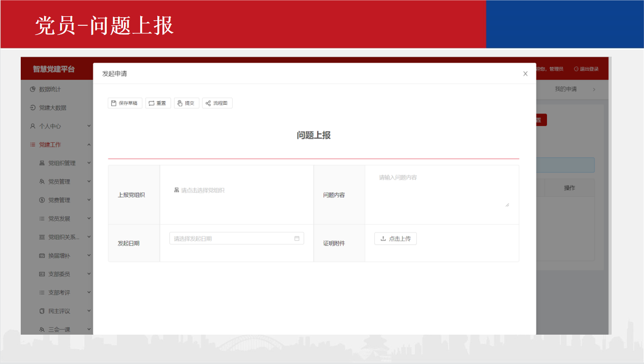Click the 保存草稿 save draft button

[125, 103]
